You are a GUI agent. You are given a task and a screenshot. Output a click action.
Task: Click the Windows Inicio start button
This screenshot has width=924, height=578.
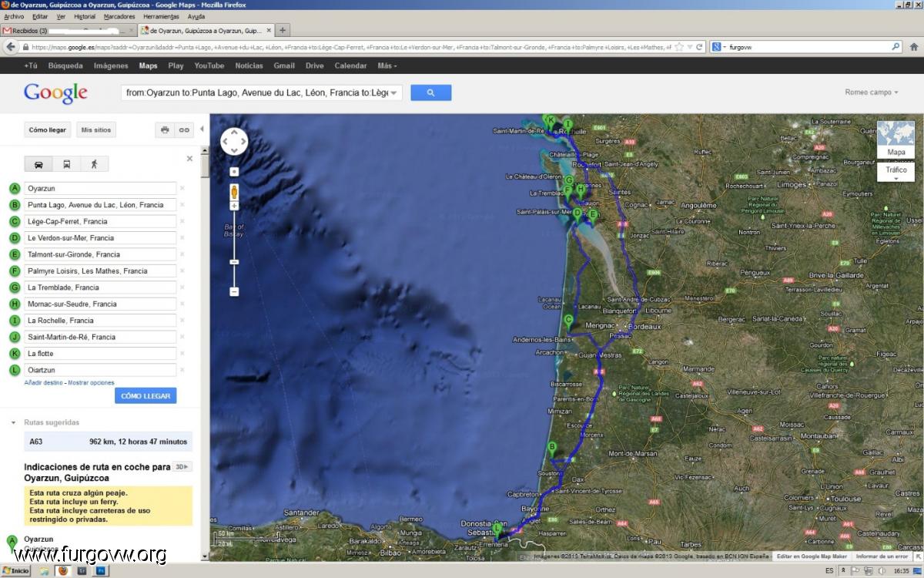point(15,570)
